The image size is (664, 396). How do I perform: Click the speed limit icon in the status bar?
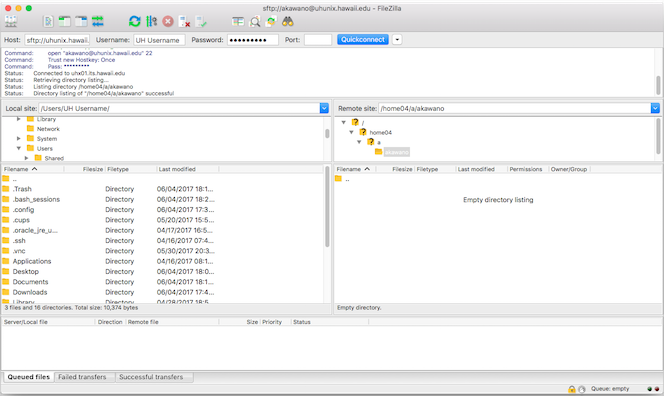point(582,389)
